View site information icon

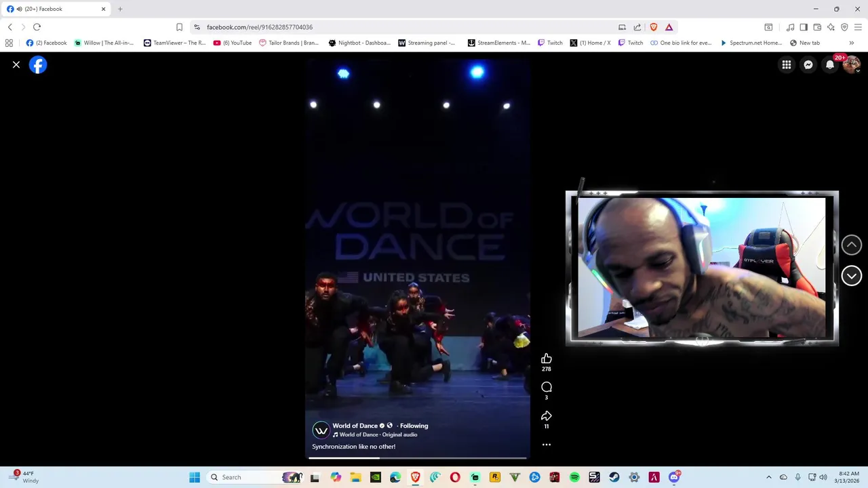197,27
